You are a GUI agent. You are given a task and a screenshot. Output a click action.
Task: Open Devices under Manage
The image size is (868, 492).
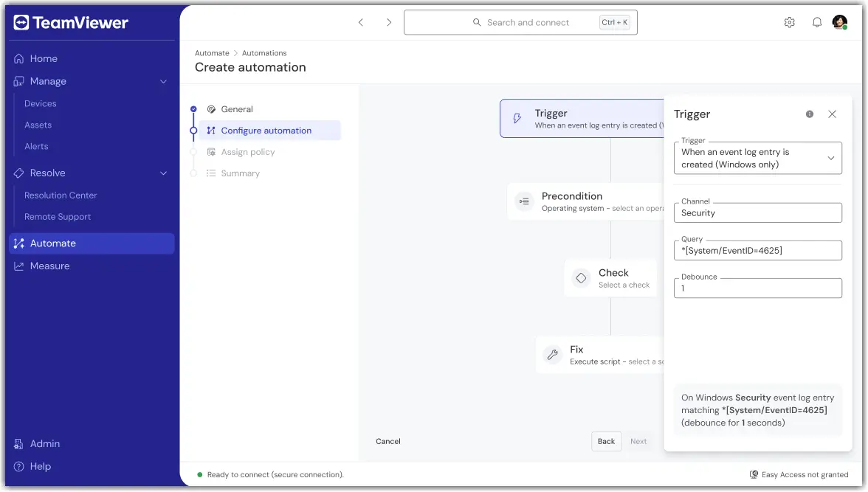(x=41, y=103)
